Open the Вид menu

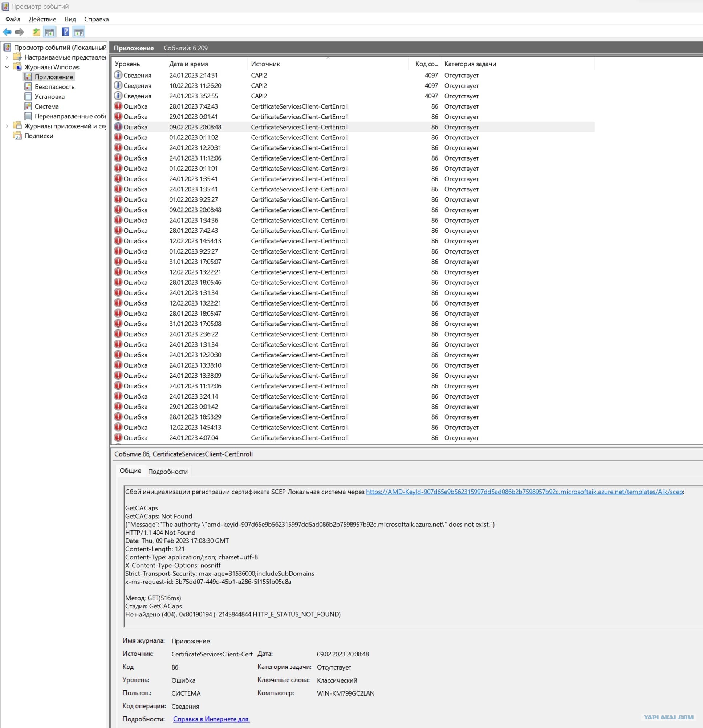click(70, 19)
